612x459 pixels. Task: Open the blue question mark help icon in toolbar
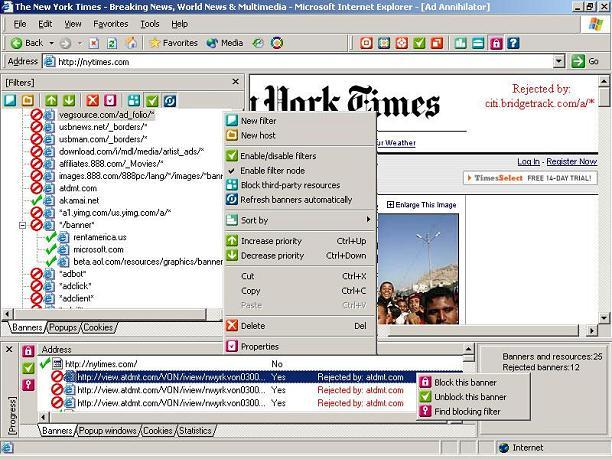(513, 43)
